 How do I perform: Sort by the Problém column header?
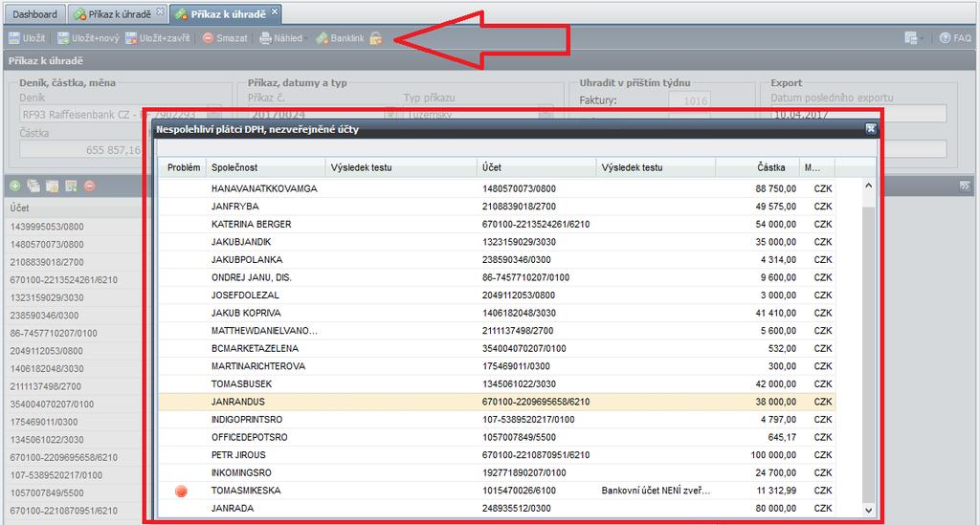point(183,167)
